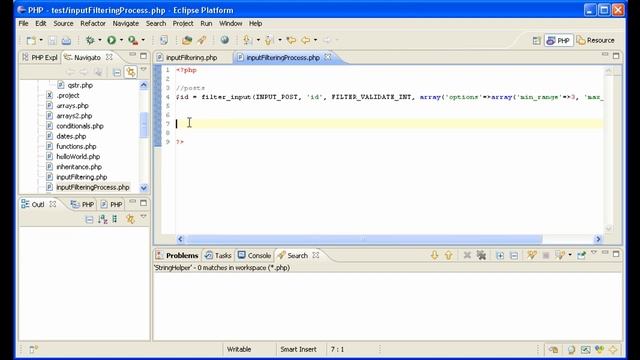Toggle the Outline hide-members filter icon
This screenshot has height=360, width=640.
click(115, 220)
